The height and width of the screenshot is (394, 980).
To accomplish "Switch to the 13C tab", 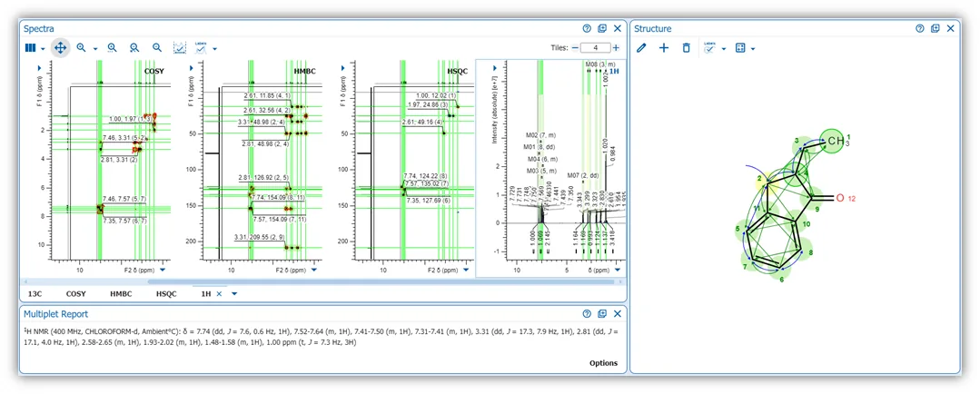I will point(35,293).
